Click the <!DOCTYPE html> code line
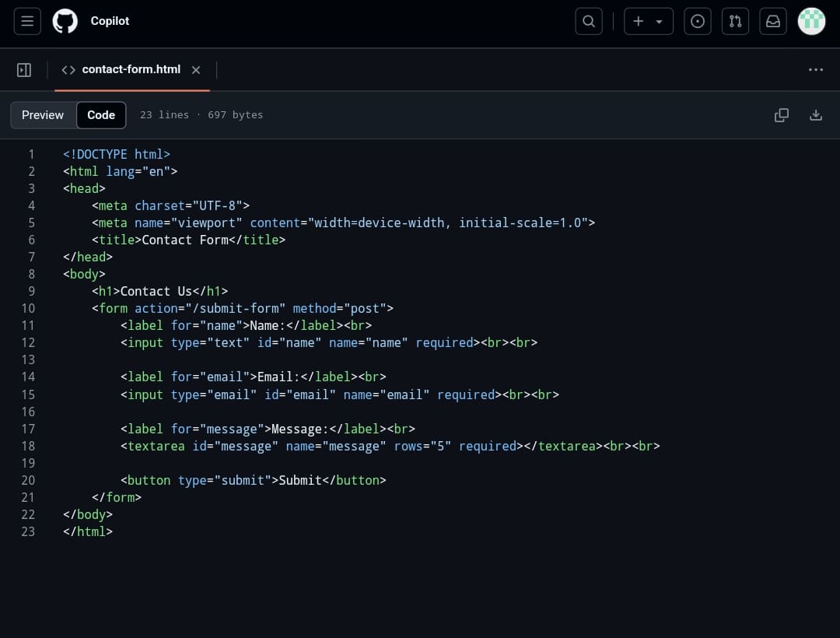 pyautogui.click(x=116, y=154)
